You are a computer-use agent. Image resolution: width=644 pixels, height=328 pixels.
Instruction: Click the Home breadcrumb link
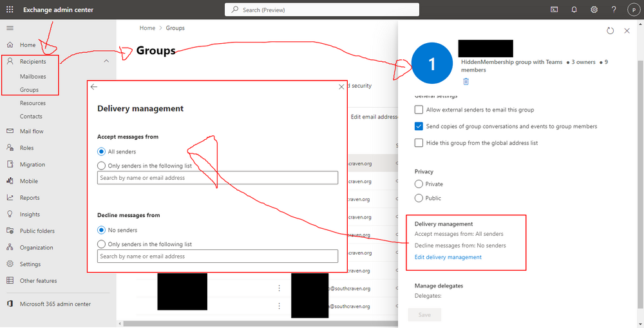coord(147,28)
